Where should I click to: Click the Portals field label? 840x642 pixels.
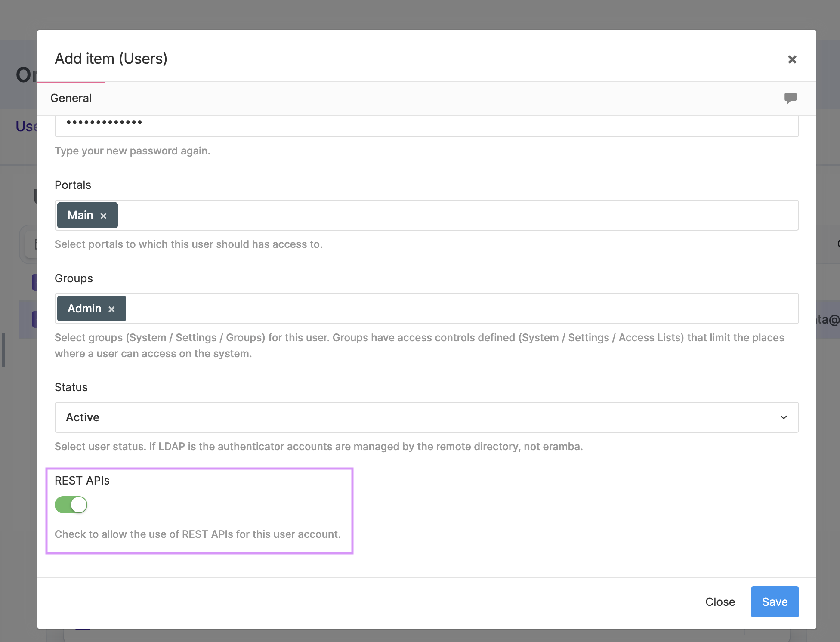point(73,185)
